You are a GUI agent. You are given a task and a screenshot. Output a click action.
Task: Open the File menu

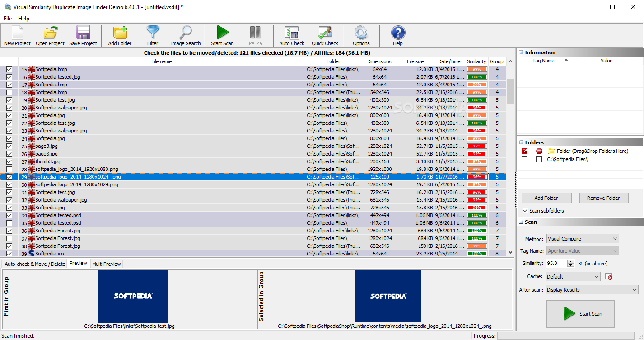coord(8,19)
